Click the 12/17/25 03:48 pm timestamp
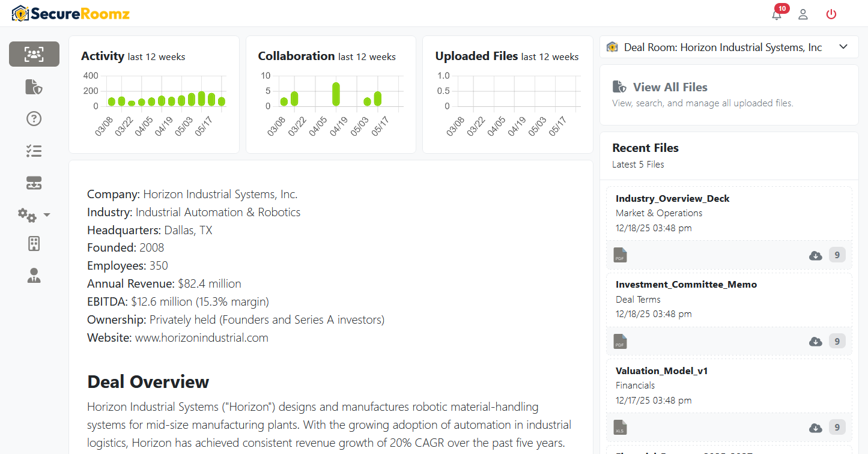The width and height of the screenshot is (868, 454). [654, 400]
